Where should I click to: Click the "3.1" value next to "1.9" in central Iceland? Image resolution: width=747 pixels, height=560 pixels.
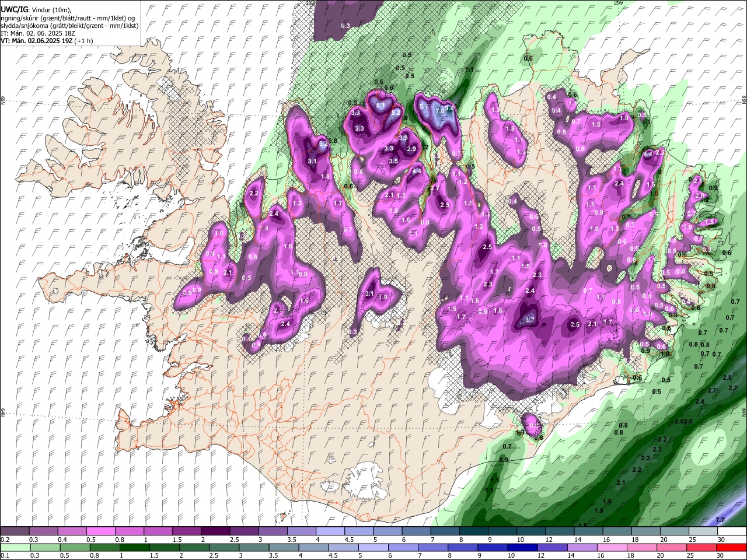tap(369, 294)
